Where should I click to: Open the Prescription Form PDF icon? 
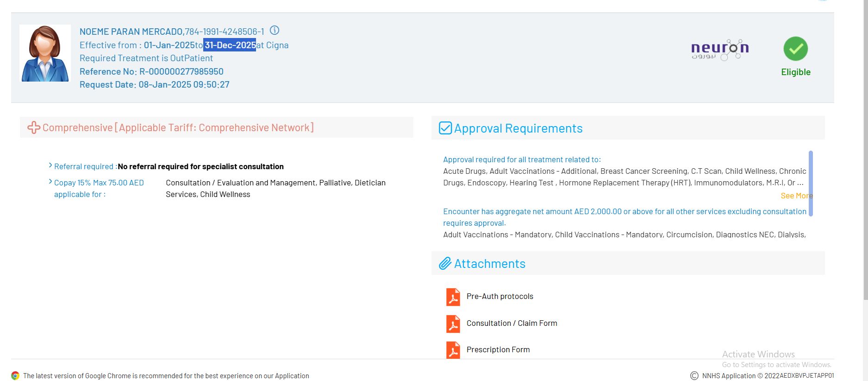coord(453,350)
